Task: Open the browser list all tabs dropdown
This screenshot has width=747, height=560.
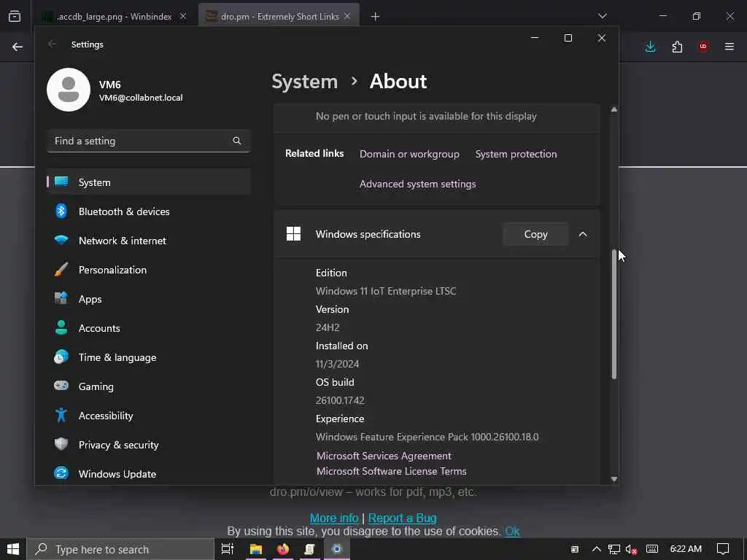Action: coord(602,16)
